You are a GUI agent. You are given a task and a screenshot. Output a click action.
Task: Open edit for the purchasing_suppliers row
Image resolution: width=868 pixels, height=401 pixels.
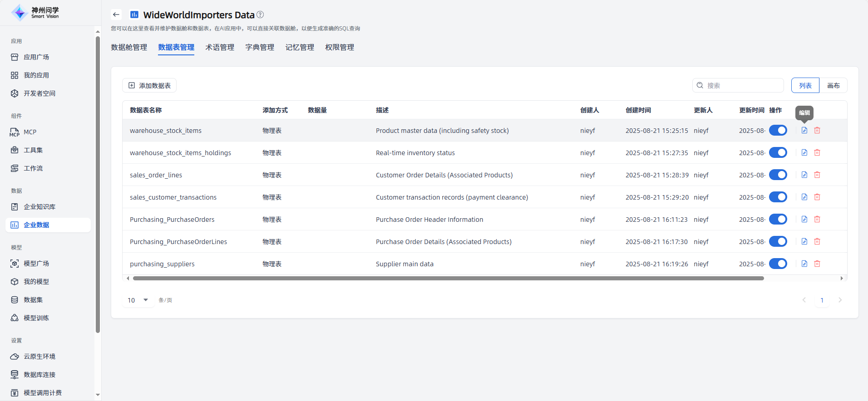click(804, 264)
